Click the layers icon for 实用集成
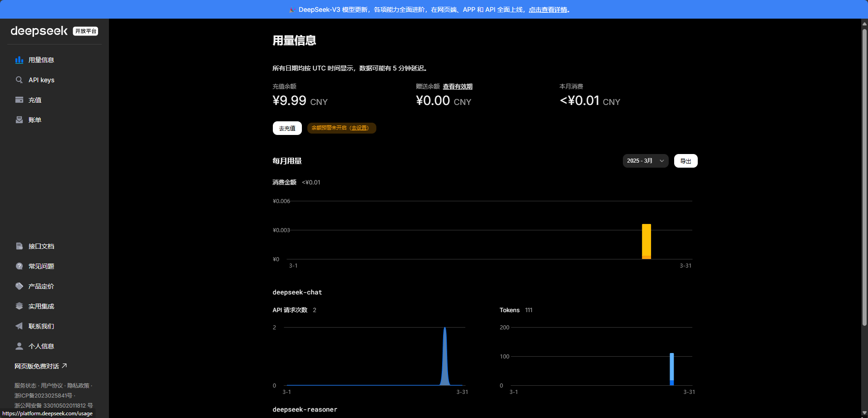Viewport: 868px width, 418px height. pos(19,306)
